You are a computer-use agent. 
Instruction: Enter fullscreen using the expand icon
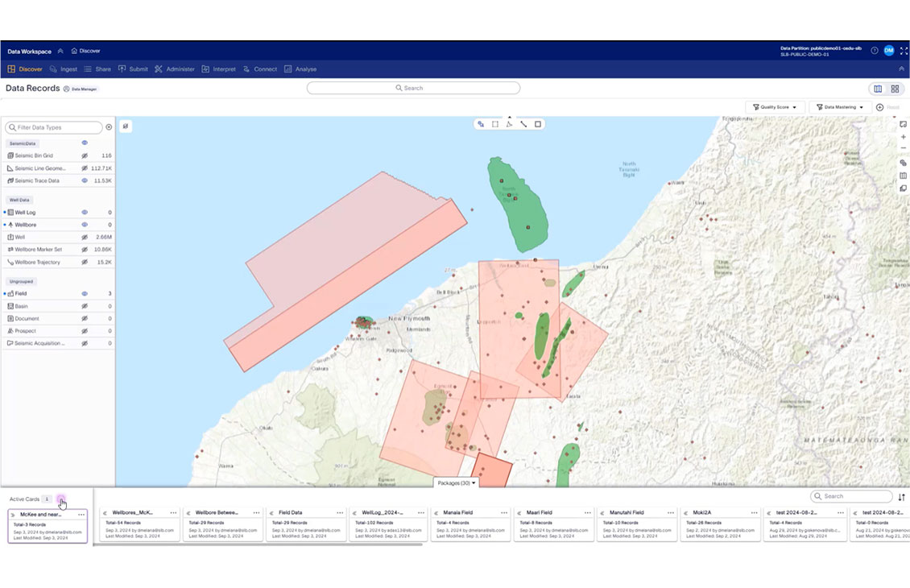click(x=904, y=50)
